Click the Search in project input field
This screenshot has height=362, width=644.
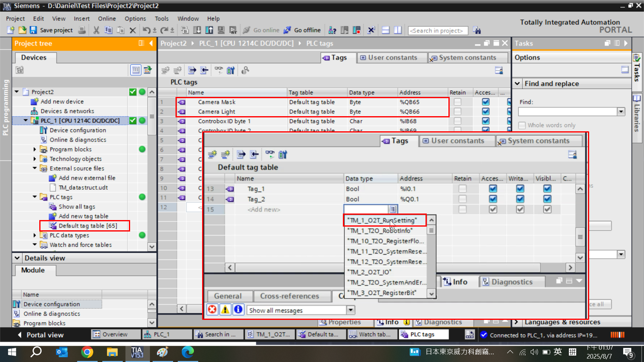point(437,30)
